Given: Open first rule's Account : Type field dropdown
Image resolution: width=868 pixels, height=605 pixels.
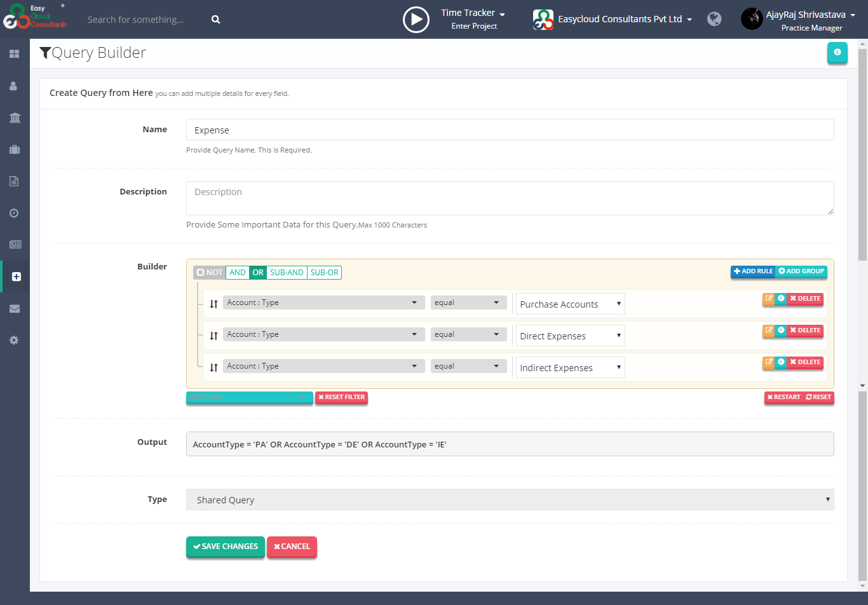Looking at the screenshot, I should pos(324,302).
